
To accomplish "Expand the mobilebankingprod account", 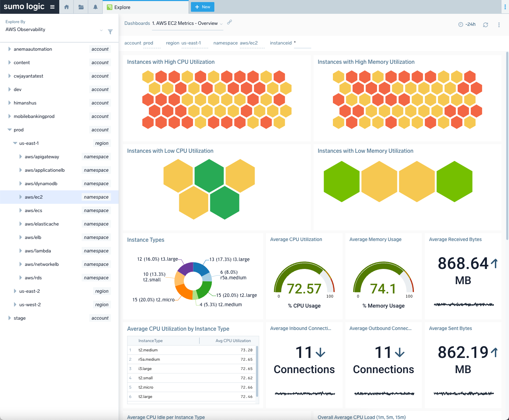I will pos(9,116).
